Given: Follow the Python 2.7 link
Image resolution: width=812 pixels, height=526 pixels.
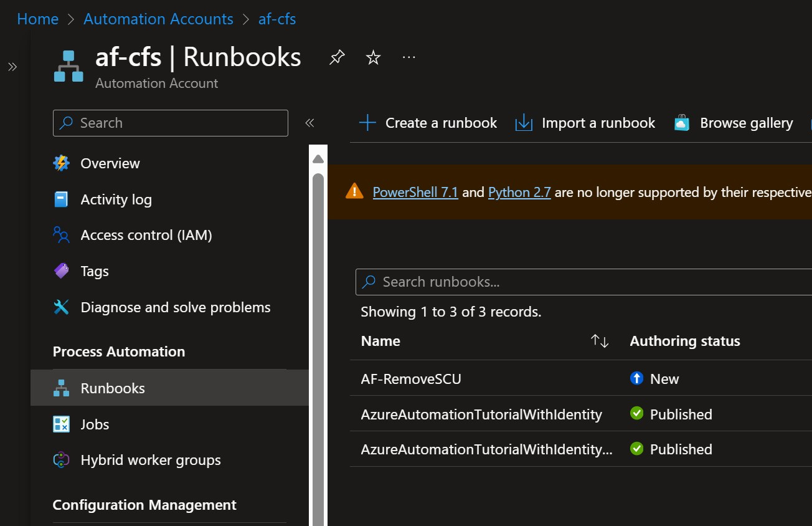Looking at the screenshot, I should pos(519,192).
